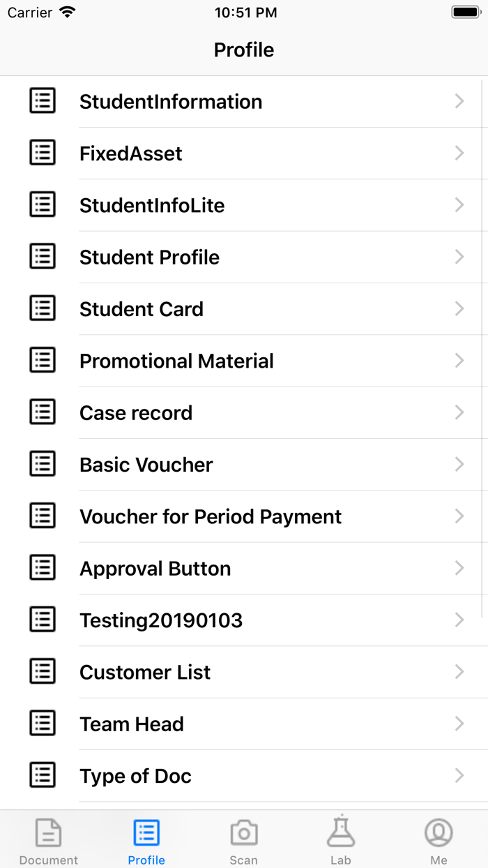Viewport: 488px width, 868px height.
Task: Click the list icon beside Team Head
Action: pyautogui.click(x=42, y=724)
